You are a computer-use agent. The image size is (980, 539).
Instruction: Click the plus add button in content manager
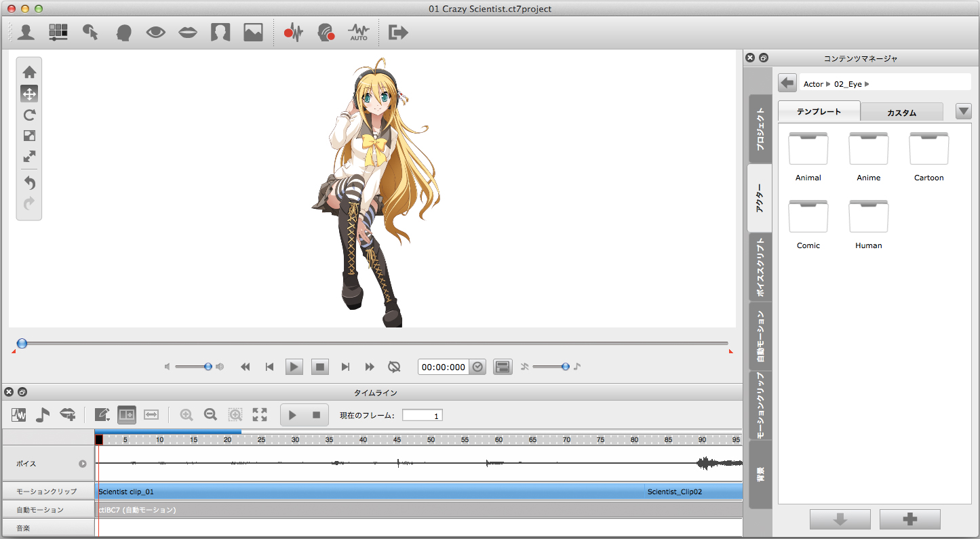pyautogui.click(x=910, y=519)
